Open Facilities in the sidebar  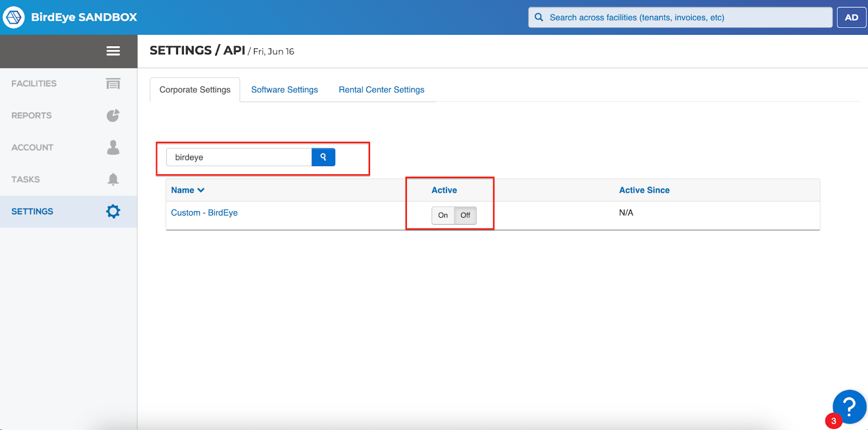point(68,84)
